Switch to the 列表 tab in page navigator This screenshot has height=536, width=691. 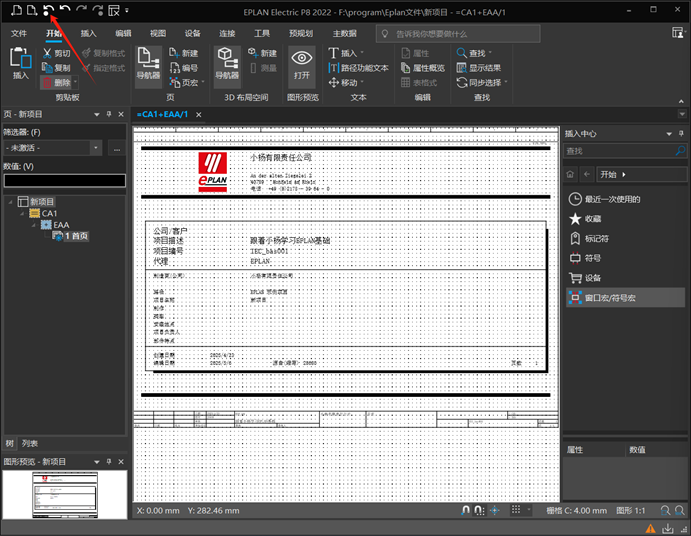pyautogui.click(x=30, y=443)
